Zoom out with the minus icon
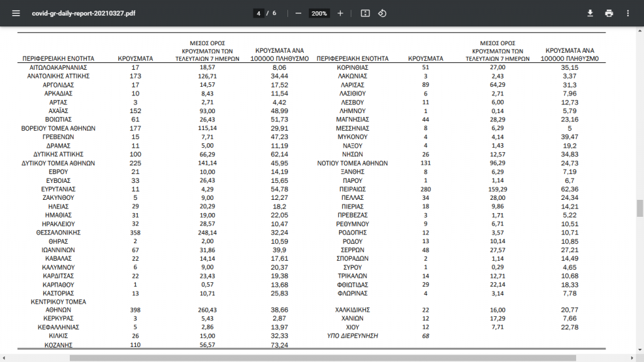644x362 pixels. 299,13
